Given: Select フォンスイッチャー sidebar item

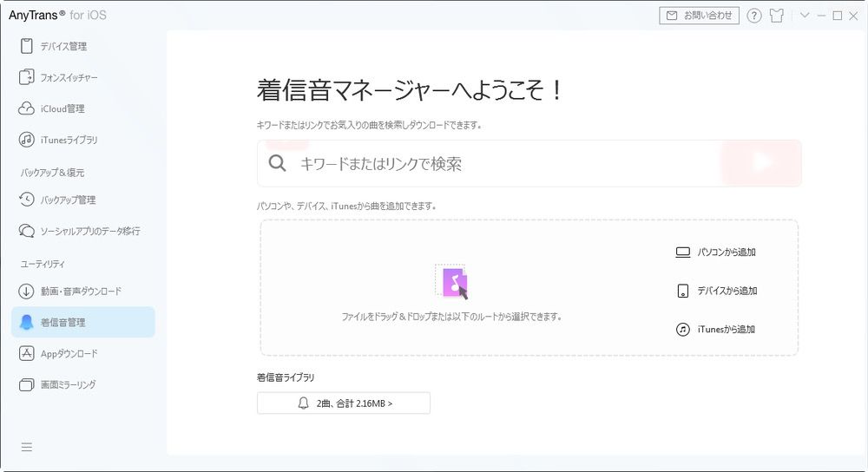Looking at the screenshot, I should click(x=69, y=77).
